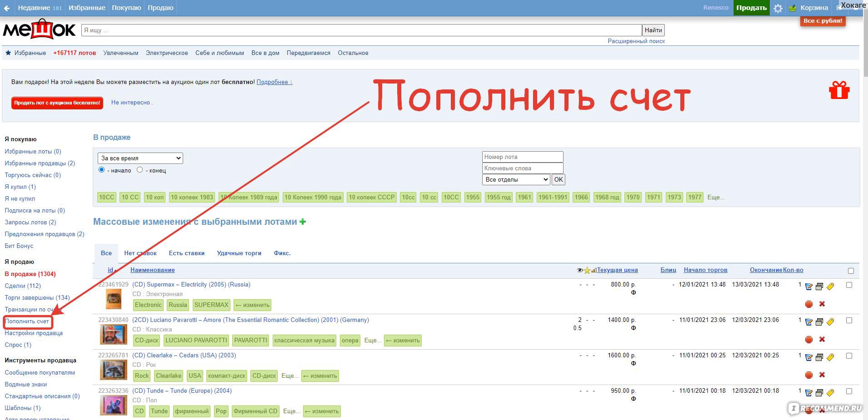Image resolution: width=868 pixels, height=420 pixels.
Task: Delete the Supermax Electricity lot
Action: 822,304
